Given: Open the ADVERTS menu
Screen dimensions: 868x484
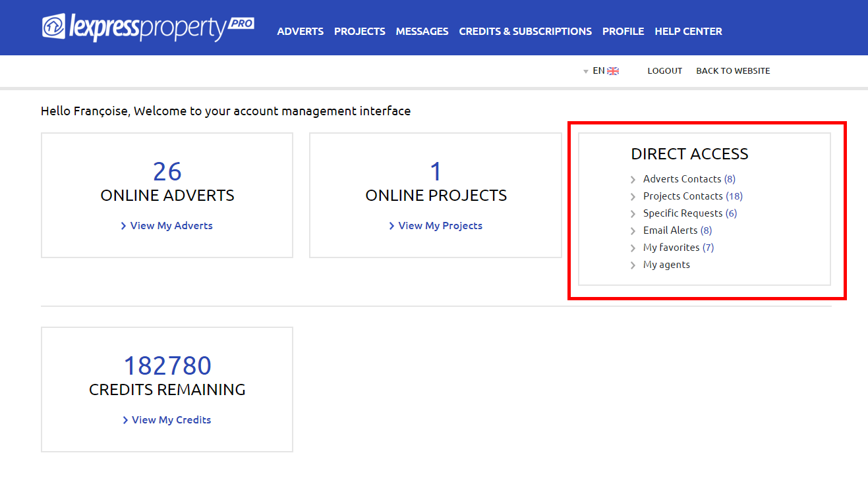Looking at the screenshot, I should [301, 31].
